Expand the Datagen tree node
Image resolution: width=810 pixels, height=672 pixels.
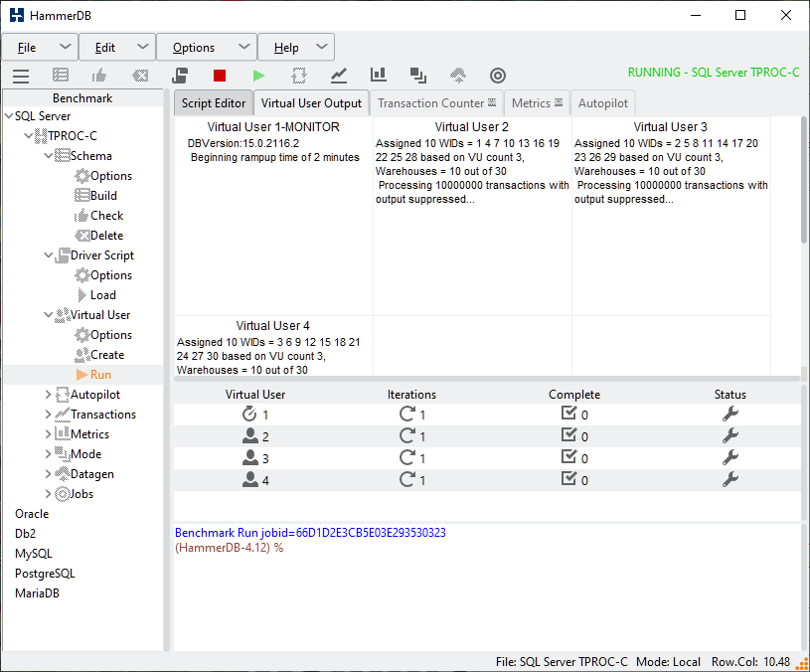click(48, 474)
